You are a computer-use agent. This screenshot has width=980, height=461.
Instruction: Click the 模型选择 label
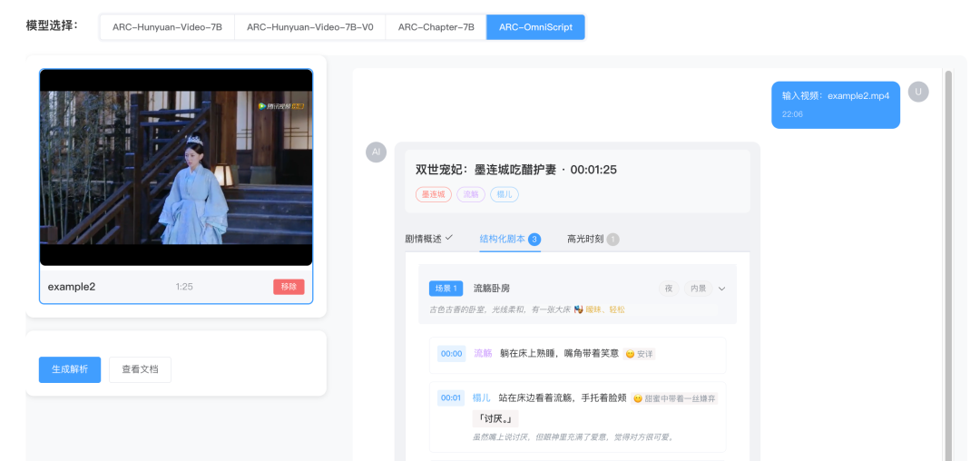pos(52,25)
